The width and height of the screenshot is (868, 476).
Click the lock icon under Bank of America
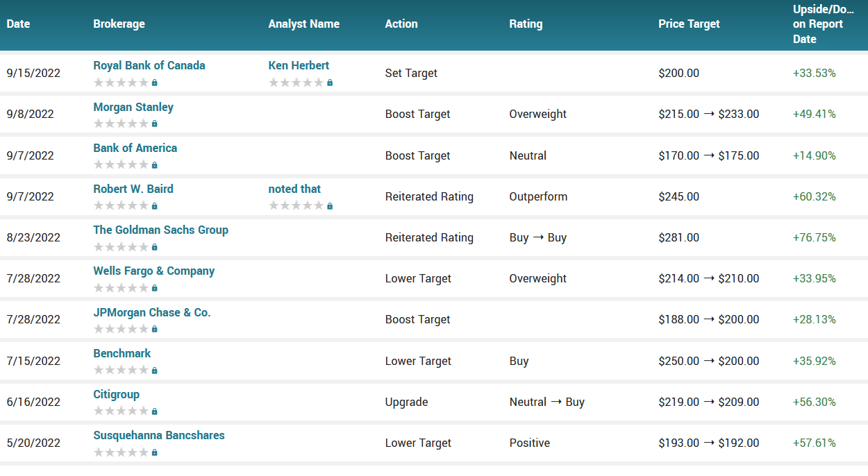pos(154,165)
